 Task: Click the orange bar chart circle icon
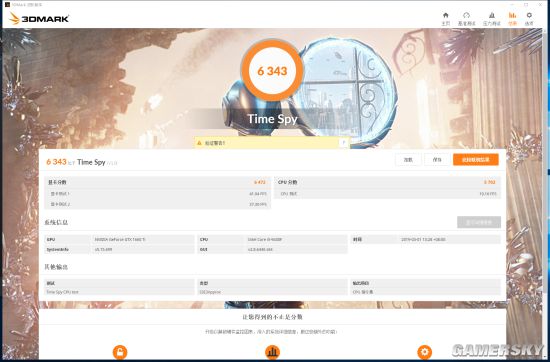[272, 352]
